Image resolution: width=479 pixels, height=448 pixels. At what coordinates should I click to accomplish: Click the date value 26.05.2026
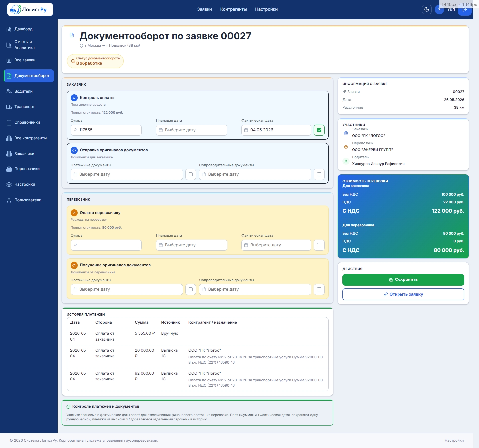tap(454, 100)
